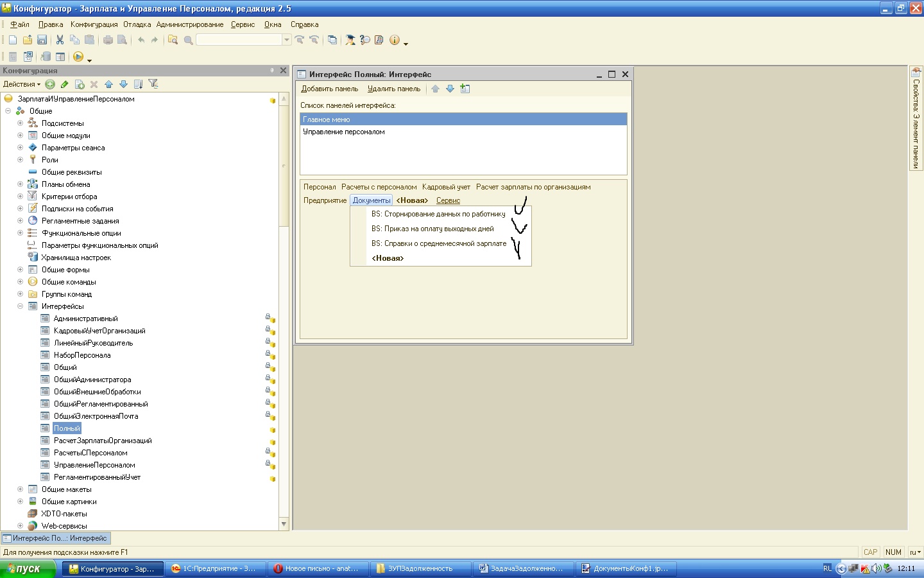
Task: Click the orange info icon in toolbar
Action: 394,40
